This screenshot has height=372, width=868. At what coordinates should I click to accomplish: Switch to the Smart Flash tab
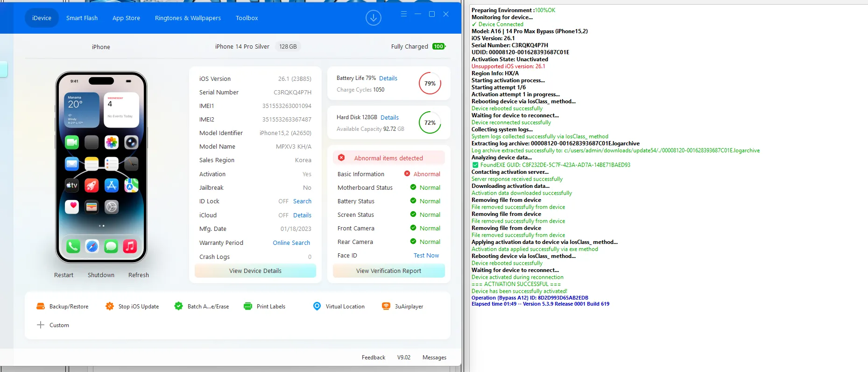point(82,18)
